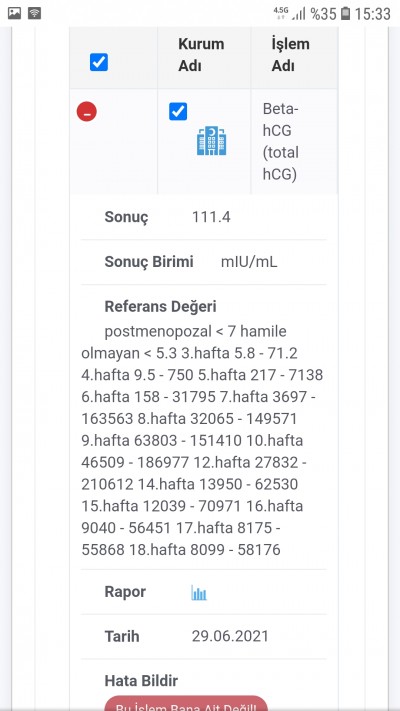Tap the Tarih date 29.06.2021
Viewport: 400px width, 711px height.
click(230, 637)
